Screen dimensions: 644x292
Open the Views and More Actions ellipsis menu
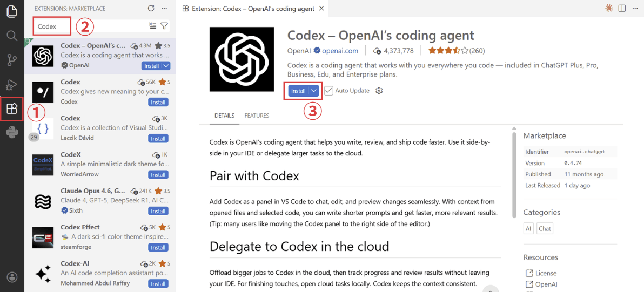pyautogui.click(x=164, y=9)
